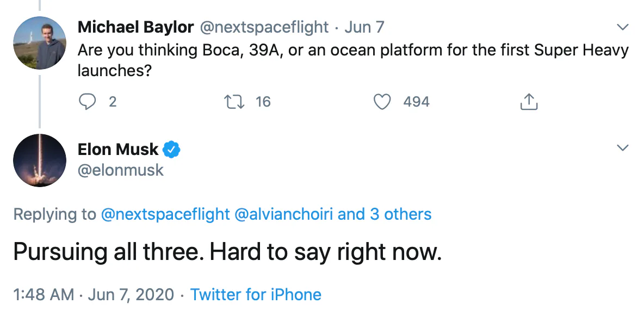Screen dimensions: 644x310
Task: Like Michael Baylor's tweet with heart icon
Action: [383, 102]
